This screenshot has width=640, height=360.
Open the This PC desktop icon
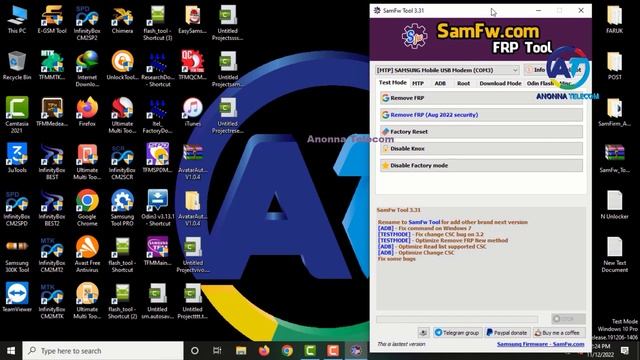click(x=17, y=20)
